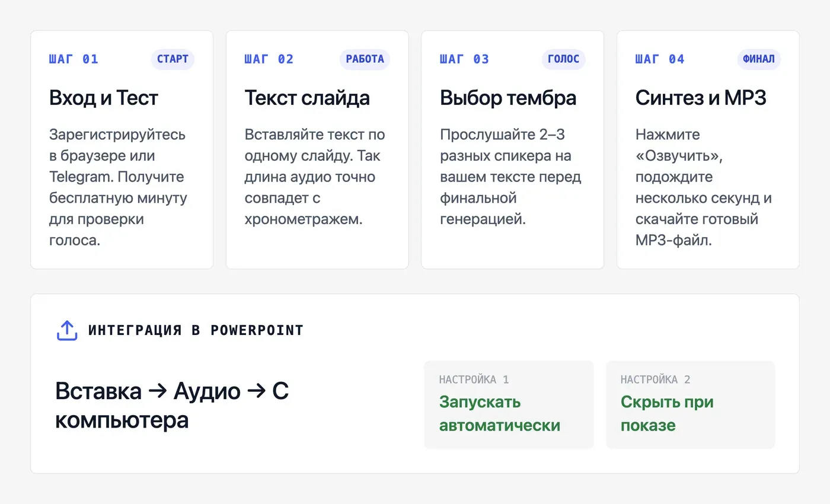Screen dimensions: 830x504
Task: Click the heading Синтез и MP3
Action: (x=701, y=98)
